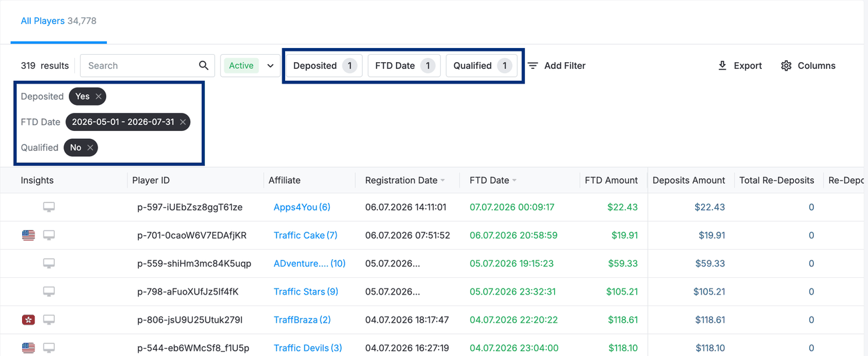Sort by Registration Date column arrow
Image resolution: width=868 pixels, height=356 pixels.
443,180
